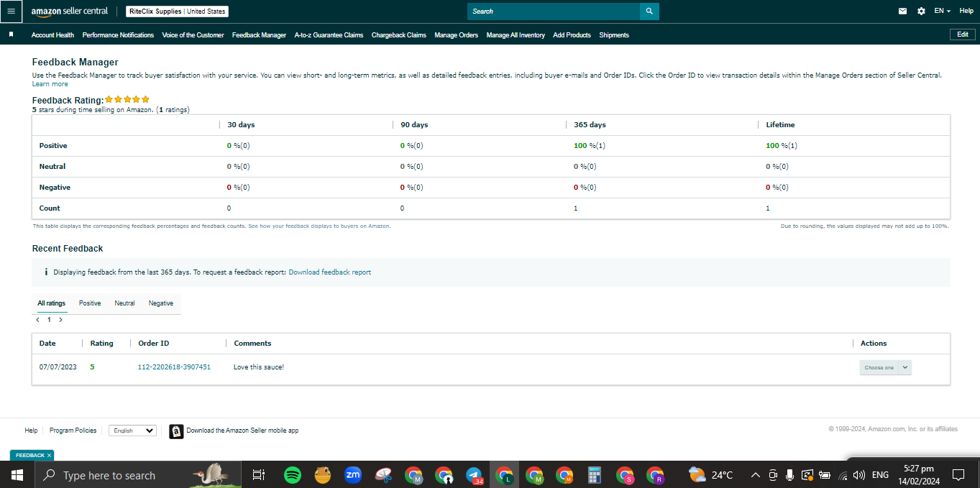Open the volume speaker icon

[x=858, y=475]
